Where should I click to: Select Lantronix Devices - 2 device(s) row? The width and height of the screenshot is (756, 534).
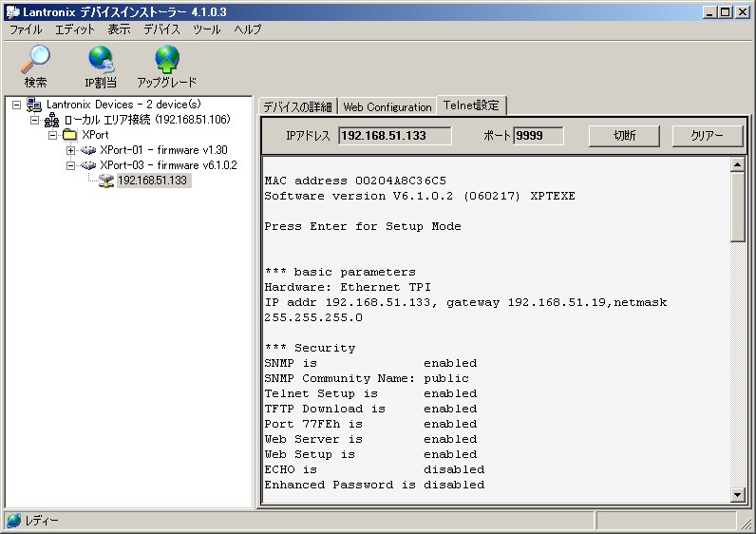(x=123, y=105)
